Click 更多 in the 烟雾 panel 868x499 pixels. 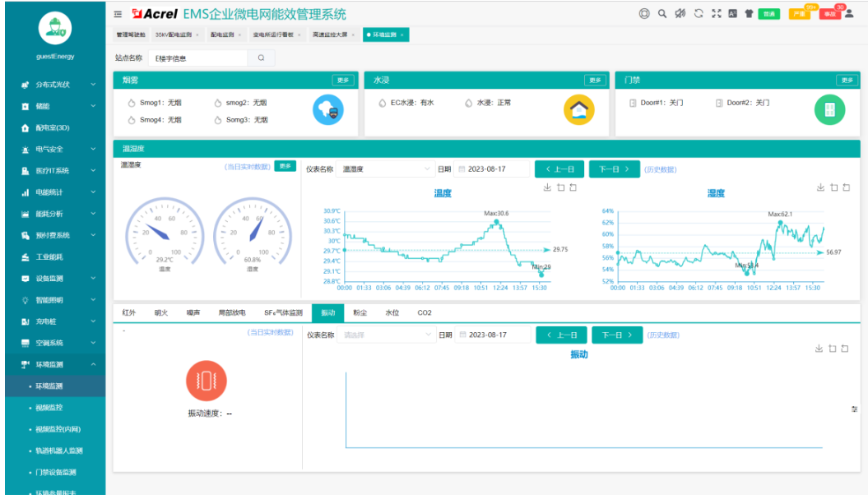[343, 81]
